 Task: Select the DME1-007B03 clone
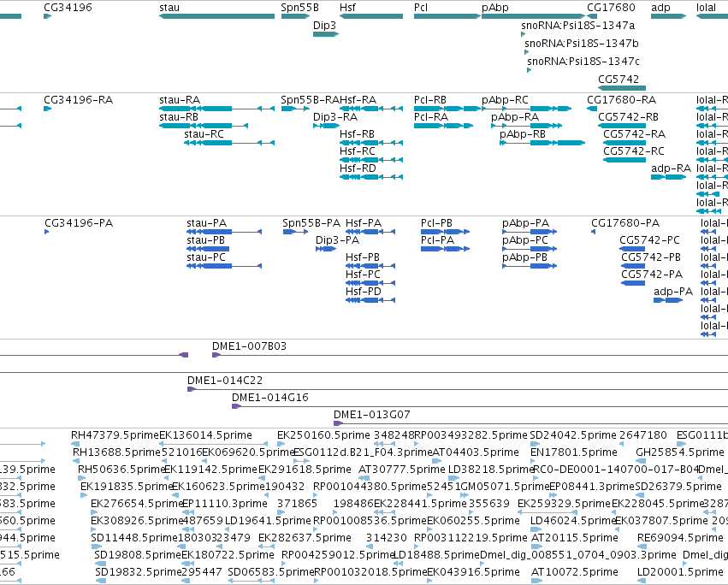pyautogui.click(x=470, y=355)
